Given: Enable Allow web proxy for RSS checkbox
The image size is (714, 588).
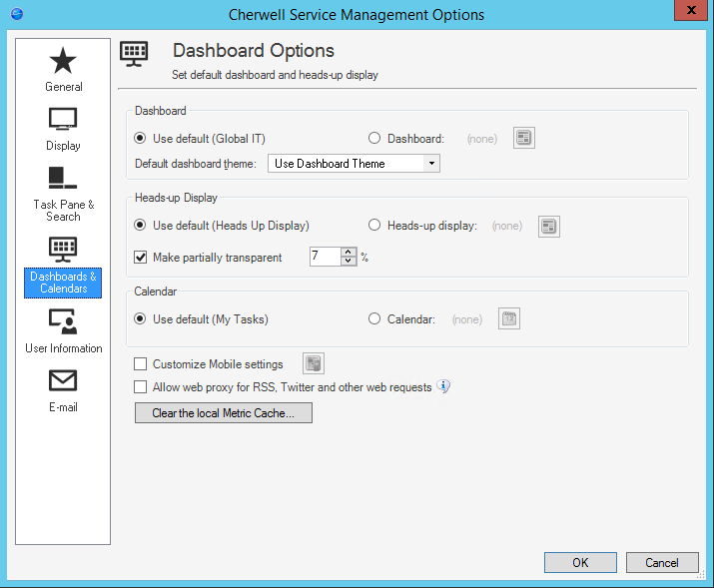Looking at the screenshot, I should click(141, 386).
